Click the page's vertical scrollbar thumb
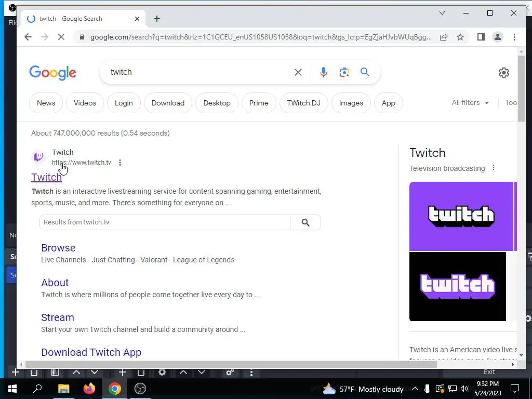The width and height of the screenshot is (532, 399). [x=521, y=88]
